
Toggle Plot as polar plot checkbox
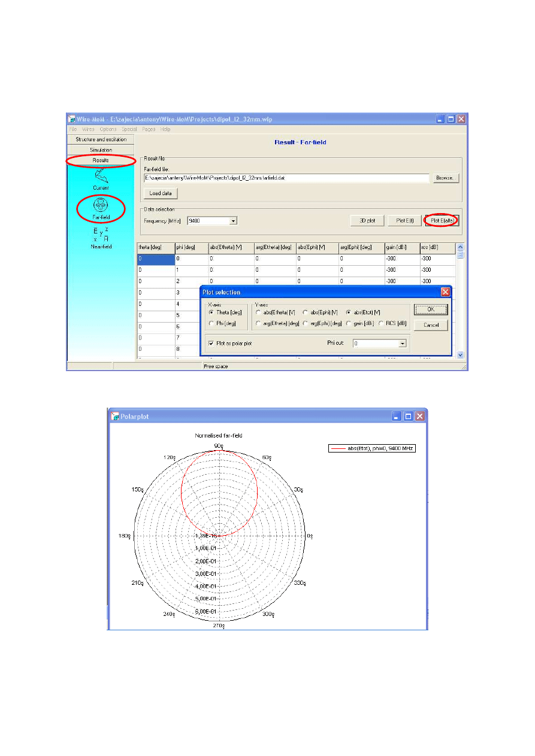click(211, 344)
